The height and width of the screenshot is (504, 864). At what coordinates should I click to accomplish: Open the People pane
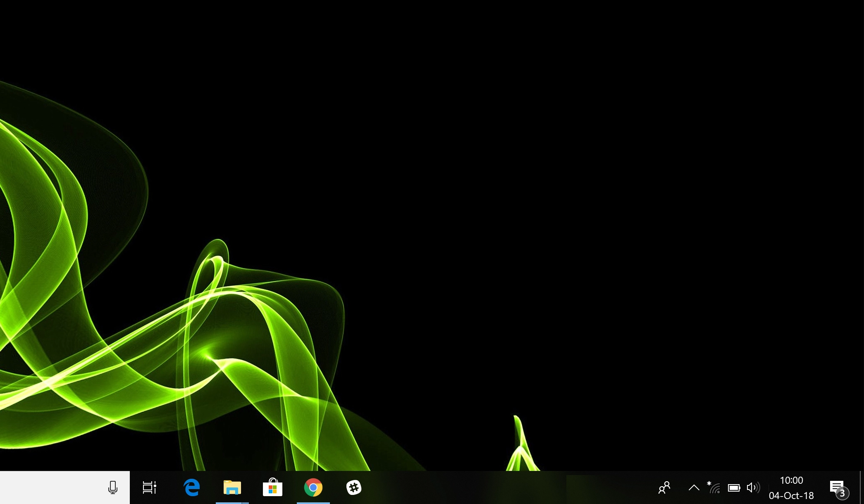pyautogui.click(x=664, y=487)
